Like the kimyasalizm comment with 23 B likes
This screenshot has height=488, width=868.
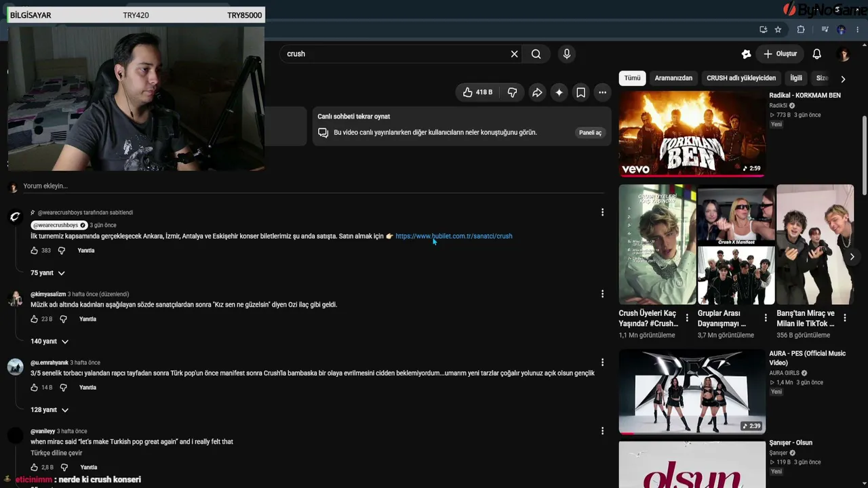(35, 319)
